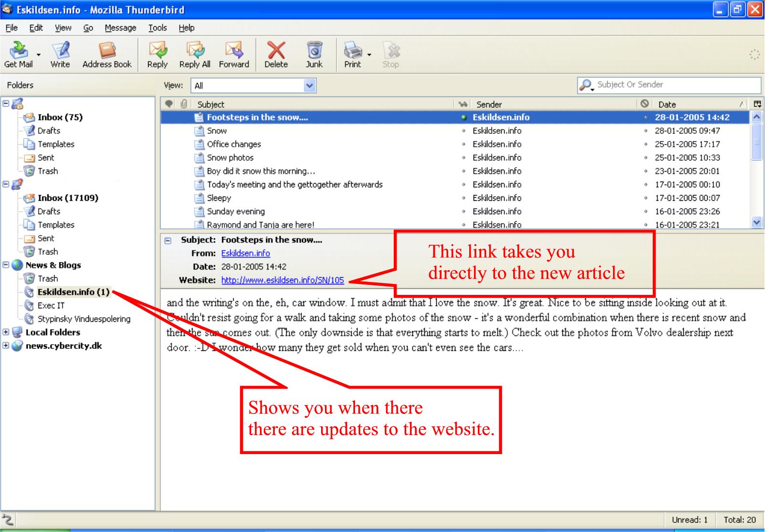The image size is (765, 532).
Task: Click the From link Eskildsen.info
Action: click(246, 253)
